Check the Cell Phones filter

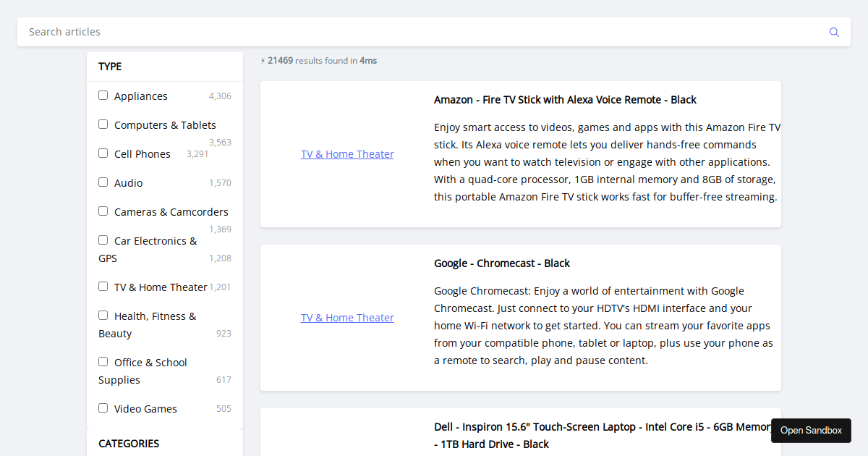pyautogui.click(x=103, y=153)
